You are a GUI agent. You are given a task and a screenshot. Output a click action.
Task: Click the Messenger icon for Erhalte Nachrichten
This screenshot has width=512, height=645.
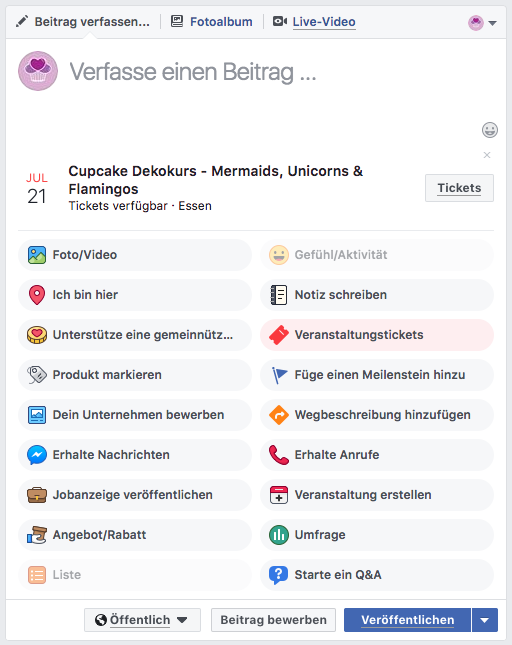pos(37,455)
